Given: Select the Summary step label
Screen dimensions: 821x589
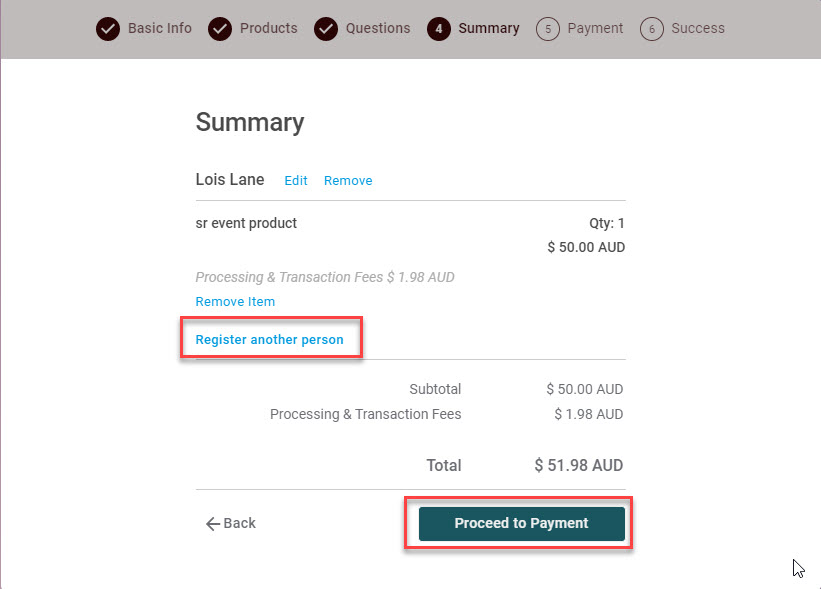Looking at the screenshot, I should 488,28.
